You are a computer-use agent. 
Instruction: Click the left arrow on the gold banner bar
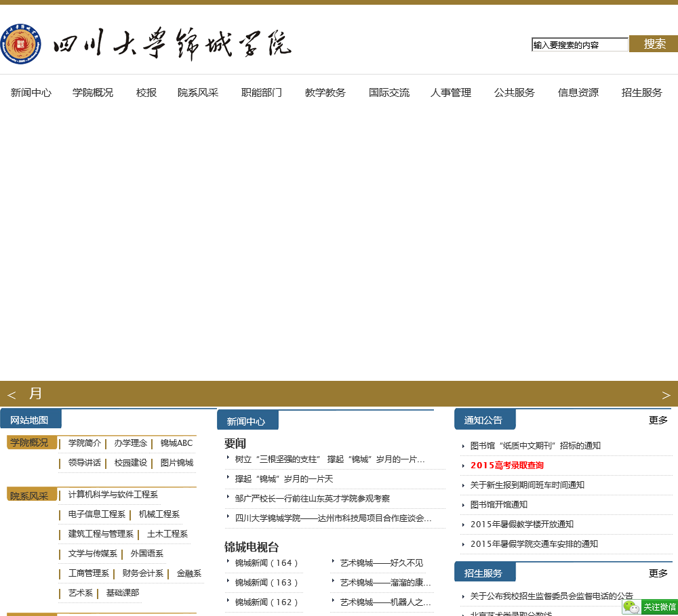click(12, 394)
